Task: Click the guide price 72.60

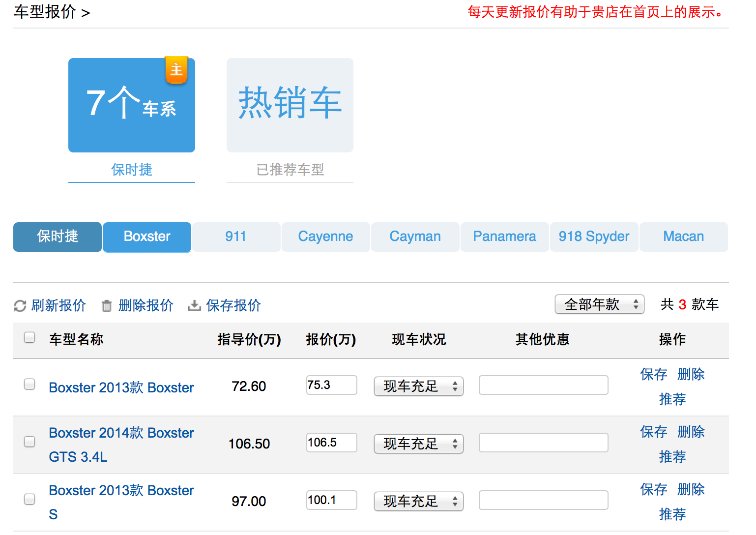Action: pyautogui.click(x=249, y=386)
